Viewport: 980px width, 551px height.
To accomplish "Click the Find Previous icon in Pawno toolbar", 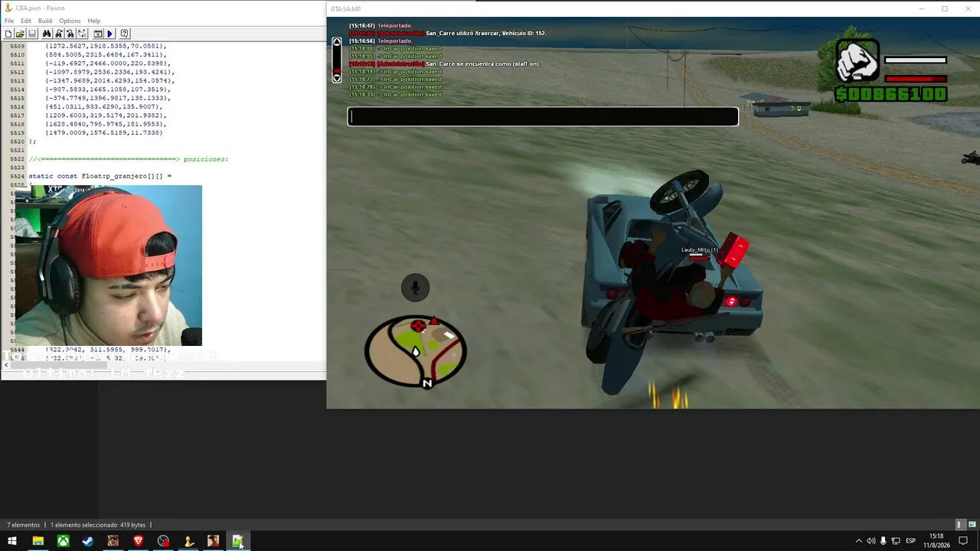I will coord(70,34).
